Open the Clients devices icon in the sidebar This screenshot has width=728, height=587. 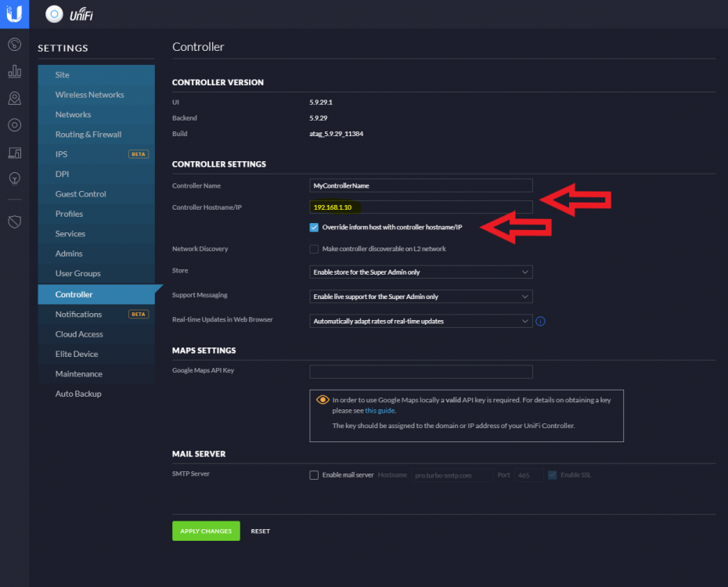pos(14,152)
